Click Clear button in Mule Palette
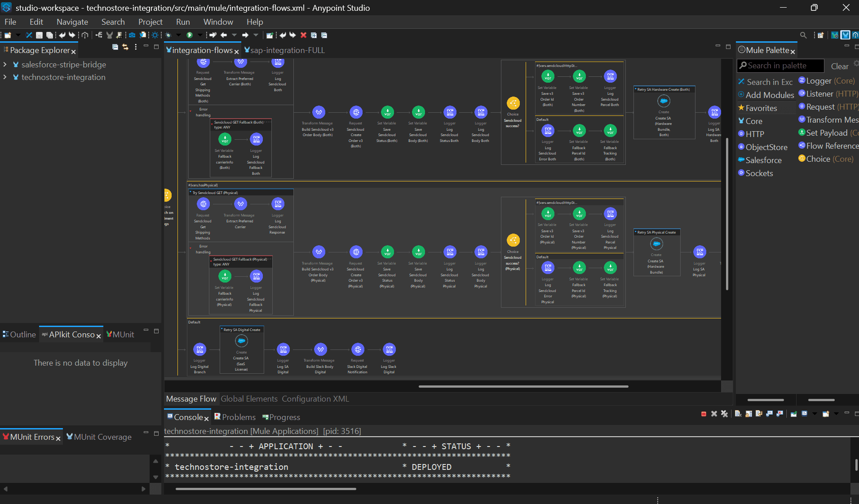The image size is (859, 504). pyautogui.click(x=840, y=66)
